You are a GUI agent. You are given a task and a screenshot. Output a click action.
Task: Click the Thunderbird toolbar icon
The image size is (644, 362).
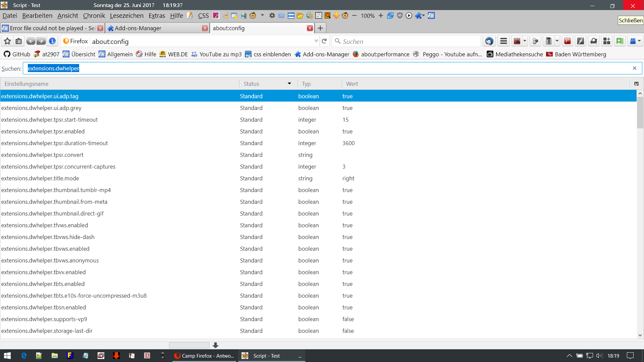point(489,41)
